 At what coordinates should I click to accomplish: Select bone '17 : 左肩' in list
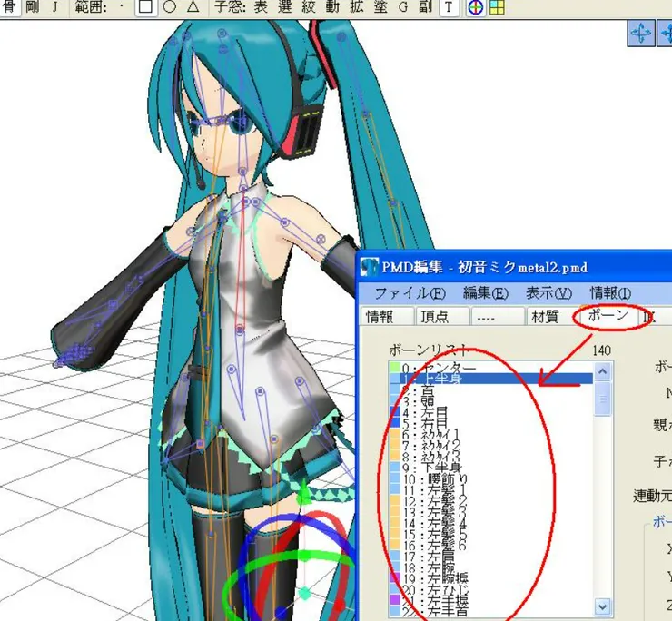point(491,557)
